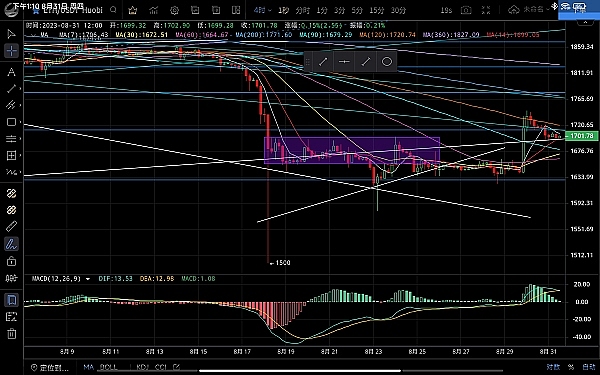Choose the wave pattern drawing tool

11,172
